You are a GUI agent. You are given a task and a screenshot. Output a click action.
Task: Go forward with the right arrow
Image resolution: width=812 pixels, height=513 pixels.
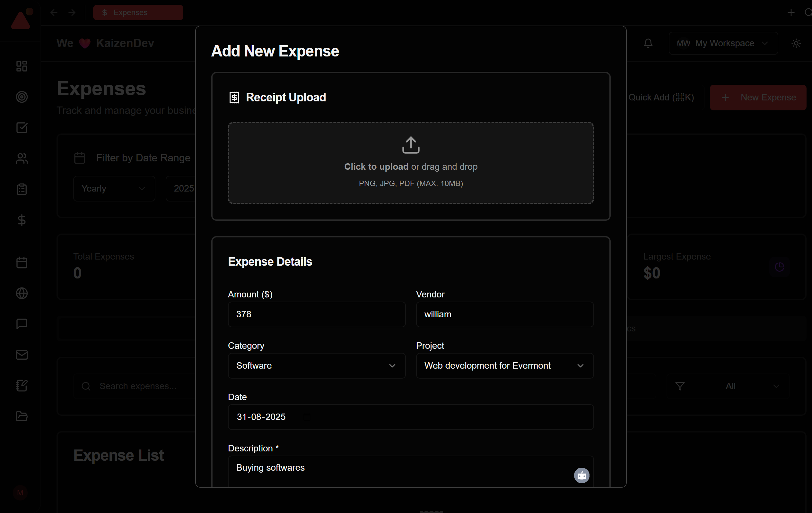[72, 13]
